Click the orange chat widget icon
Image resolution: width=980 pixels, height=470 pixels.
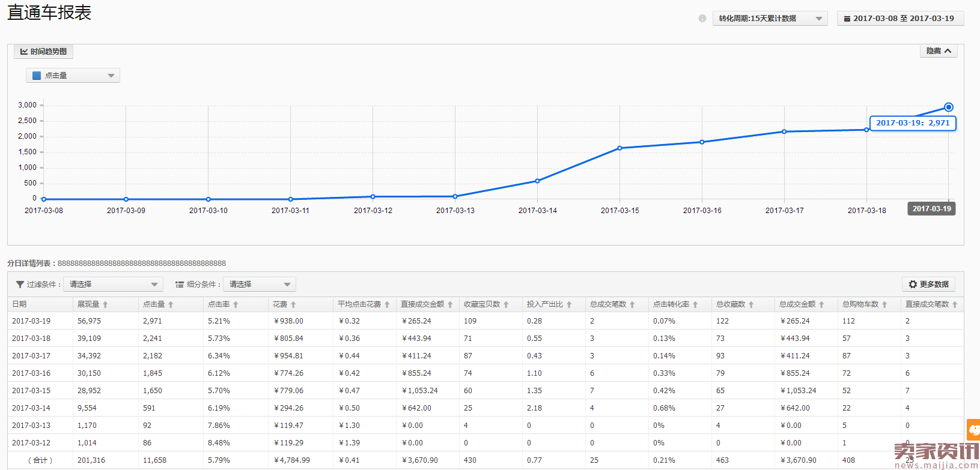coord(973,430)
